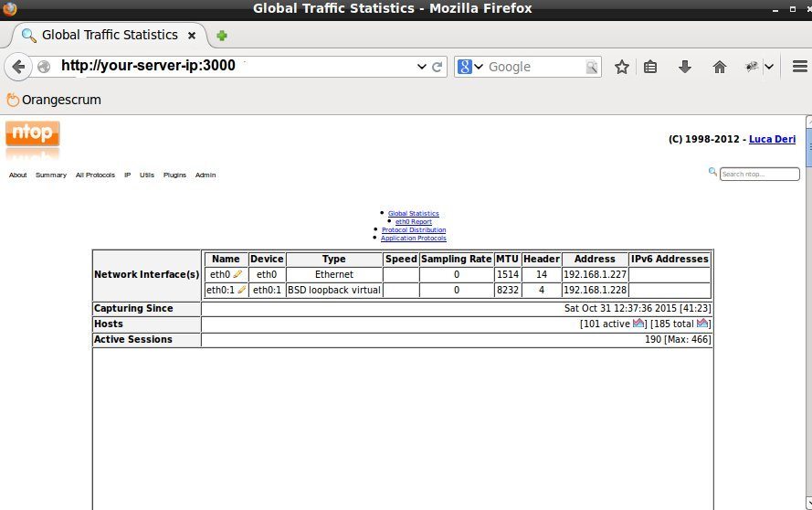This screenshot has height=510, width=812.
Task: Follow the eth0 Report link
Action: click(413, 222)
